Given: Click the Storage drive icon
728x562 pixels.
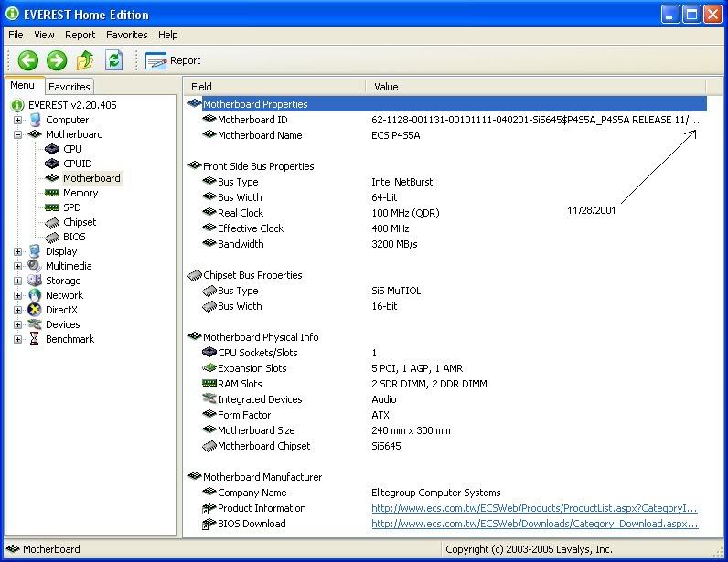Looking at the screenshot, I should (35, 281).
